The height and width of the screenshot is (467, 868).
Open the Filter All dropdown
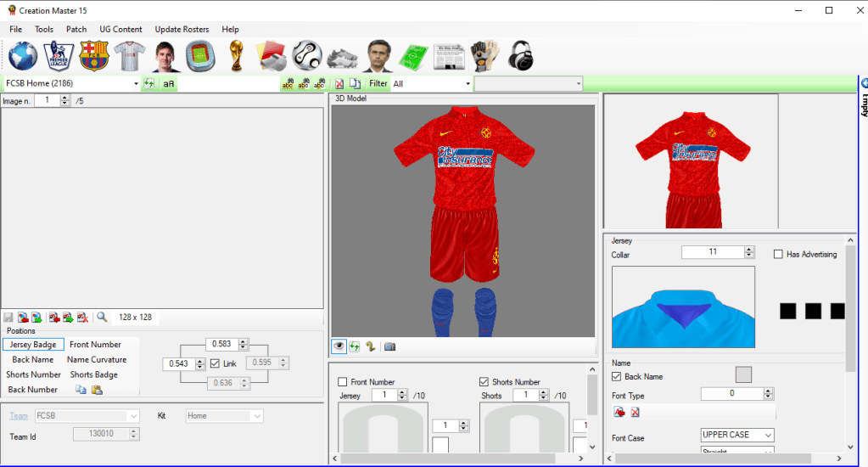point(468,84)
